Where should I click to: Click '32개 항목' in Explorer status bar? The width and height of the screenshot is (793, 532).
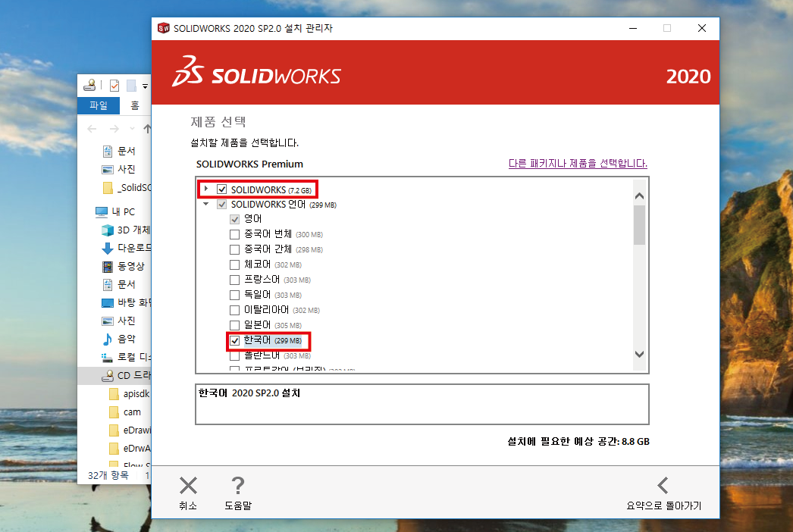[x=108, y=475]
